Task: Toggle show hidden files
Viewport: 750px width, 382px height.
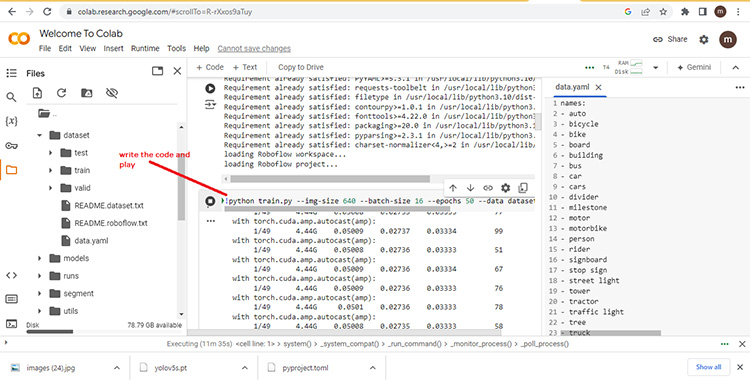Action: click(112, 93)
